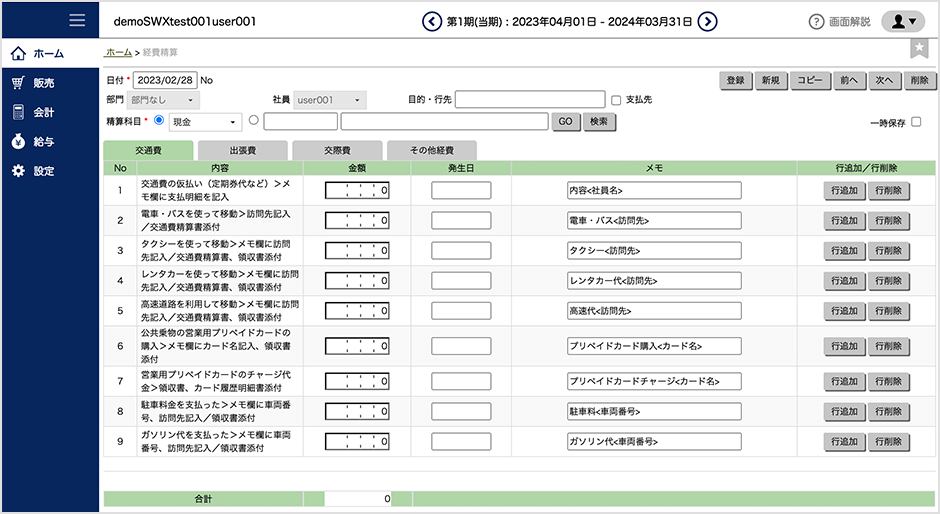This screenshot has width=940, height=514.
Task: Toggle the 支払先 checkbox
Action: 616,100
